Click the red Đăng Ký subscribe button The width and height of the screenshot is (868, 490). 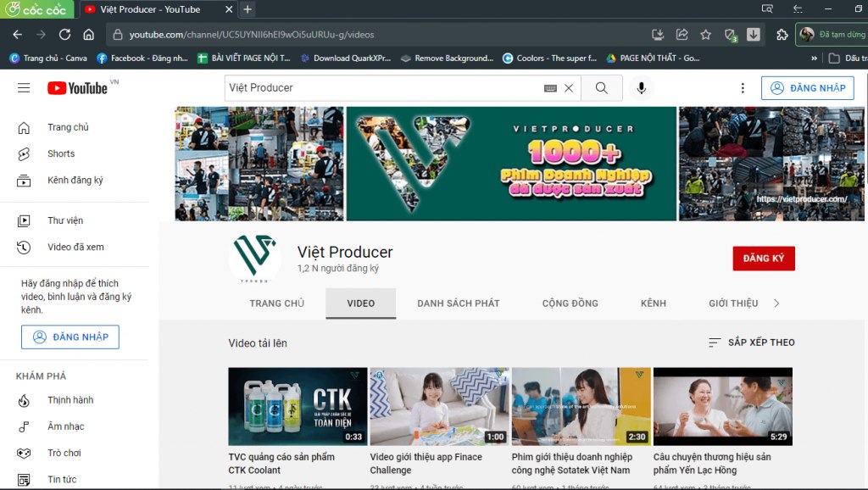click(x=763, y=258)
